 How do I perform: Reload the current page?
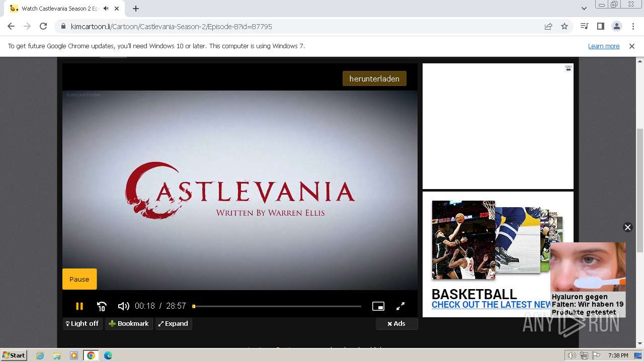point(43,26)
